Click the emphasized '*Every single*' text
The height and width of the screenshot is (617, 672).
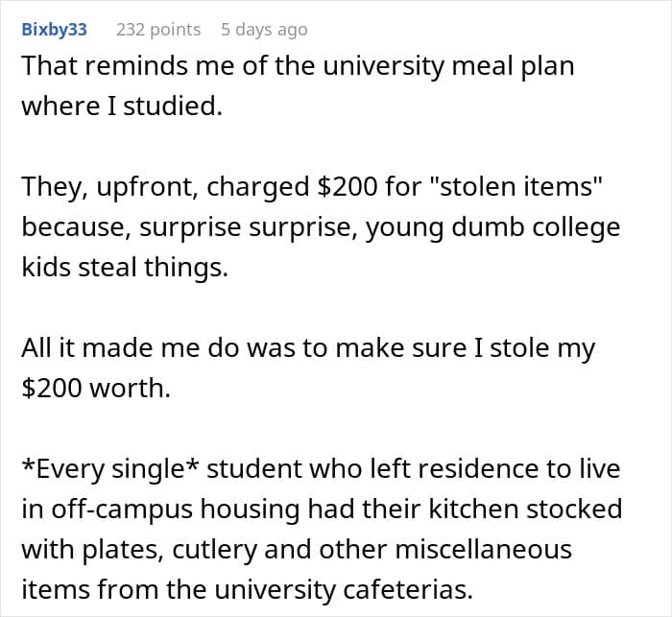[x=109, y=469]
